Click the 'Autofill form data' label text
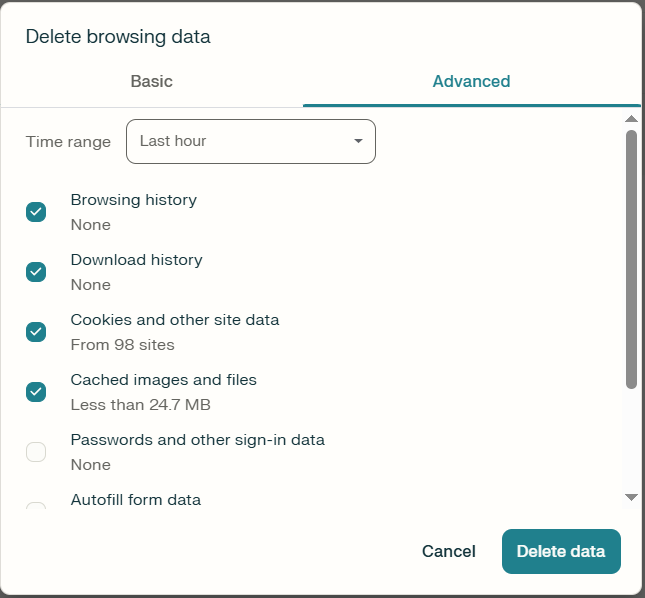Screen dimensions: 645x598 (x=135, y=499)
